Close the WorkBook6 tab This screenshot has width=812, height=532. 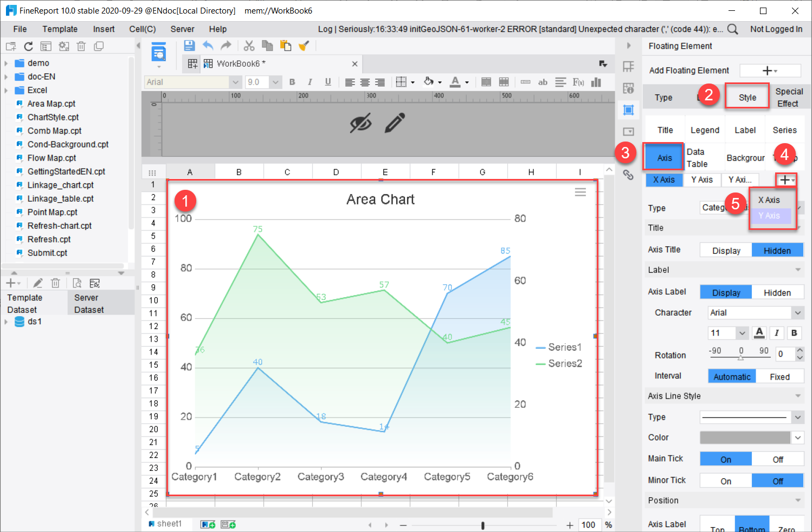(355, 64)
